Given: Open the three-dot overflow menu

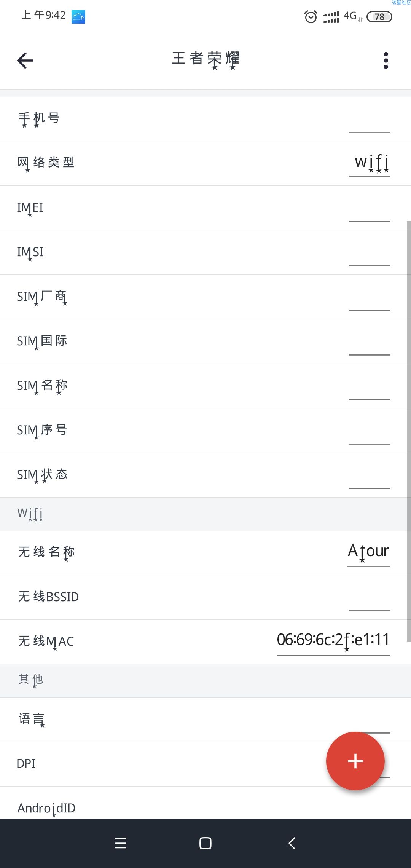Looking at the screenshot, I should (386, 61).
